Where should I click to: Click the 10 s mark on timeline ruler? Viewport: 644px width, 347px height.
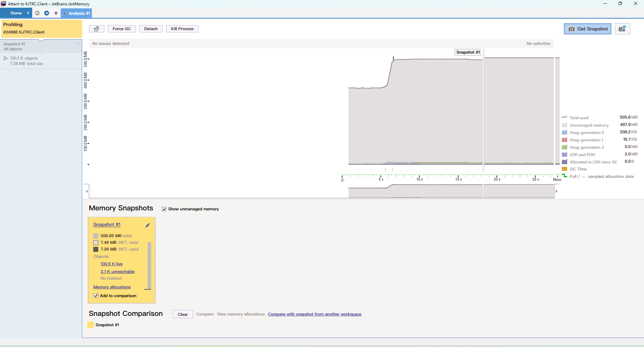tap(420, 179)
